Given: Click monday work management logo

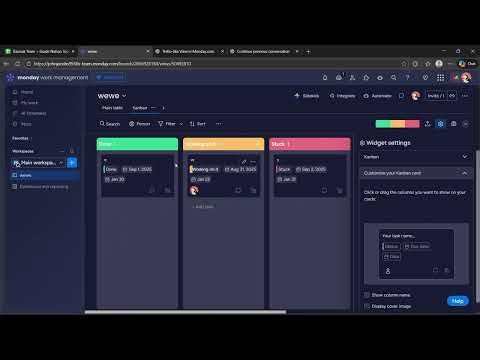Looking at the screenshot, I should pyautogui.click(x=47, y=78).
